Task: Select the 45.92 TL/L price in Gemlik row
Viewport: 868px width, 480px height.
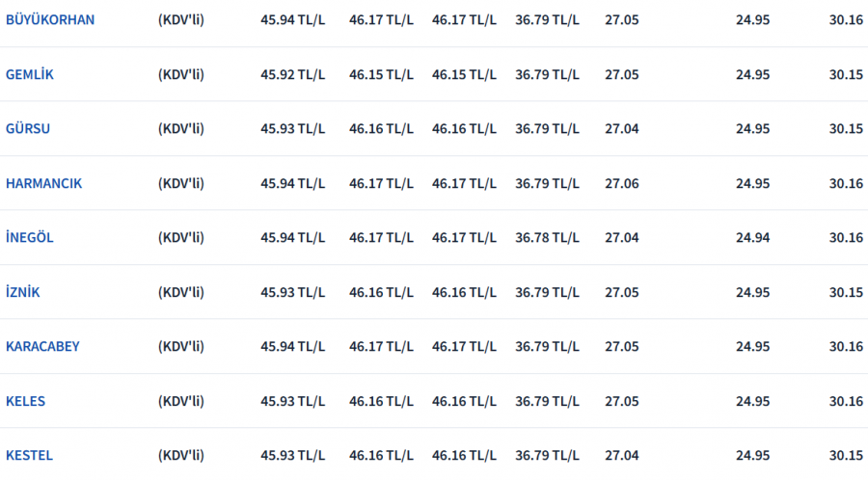Action: coord(293,74)
